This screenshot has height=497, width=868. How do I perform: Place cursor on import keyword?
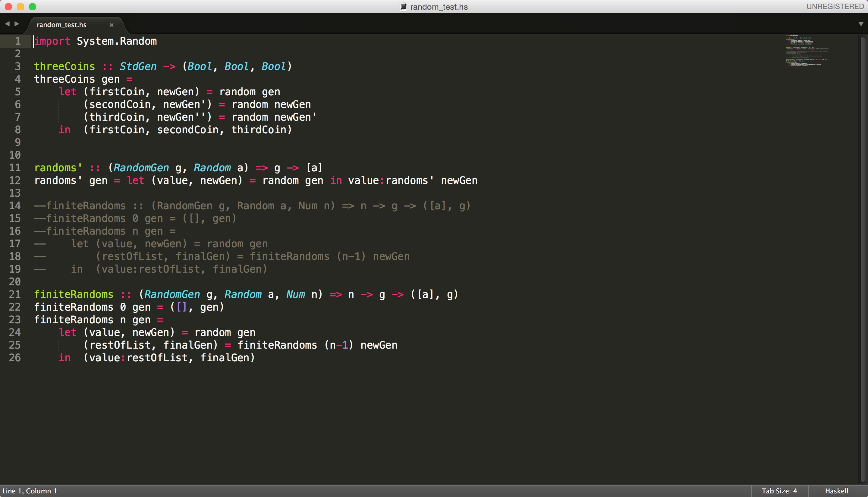tap(52, 41)
